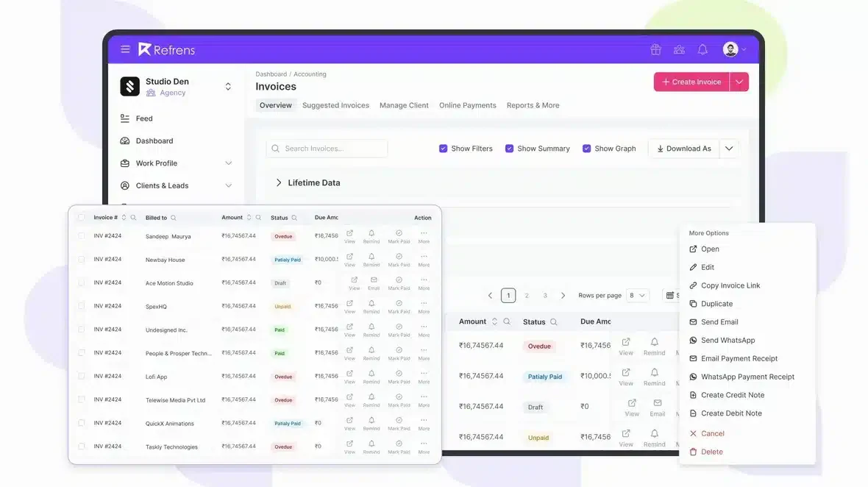The height and width of the screenshot is (487, 868).
Task: Open the team members icon in header
Action: (679, 49)
